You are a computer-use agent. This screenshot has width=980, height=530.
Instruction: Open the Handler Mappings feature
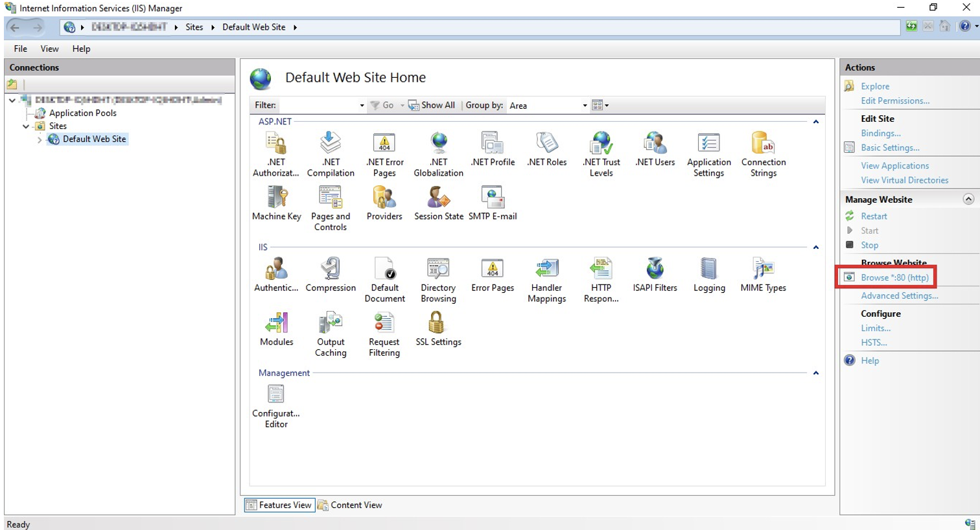547,280
